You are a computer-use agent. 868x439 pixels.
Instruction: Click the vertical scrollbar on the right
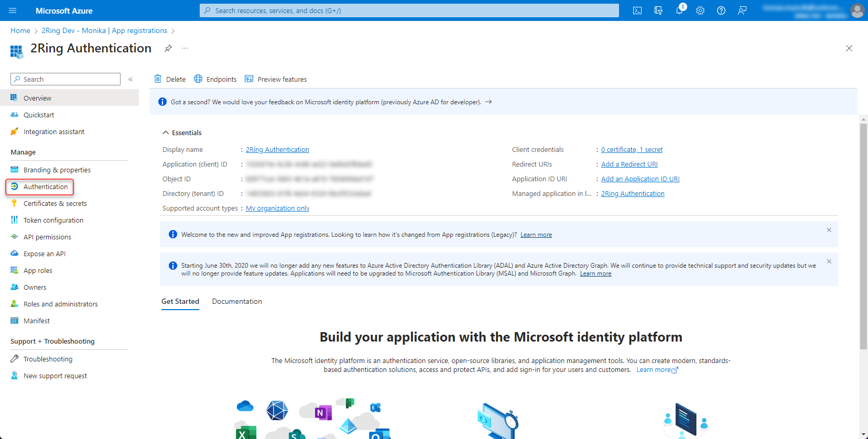pos(863,236)
